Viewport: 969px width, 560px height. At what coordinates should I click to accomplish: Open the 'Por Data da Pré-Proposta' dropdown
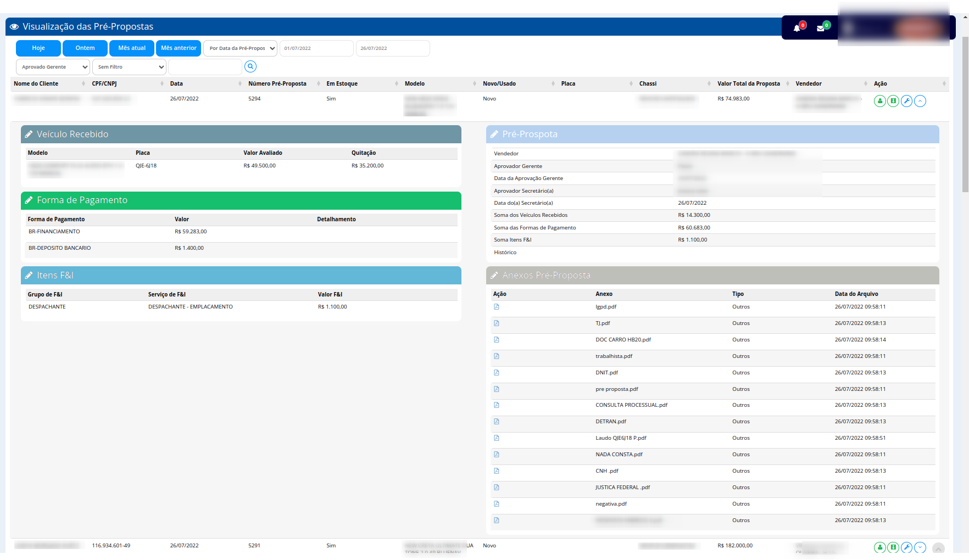coord(241,48)
